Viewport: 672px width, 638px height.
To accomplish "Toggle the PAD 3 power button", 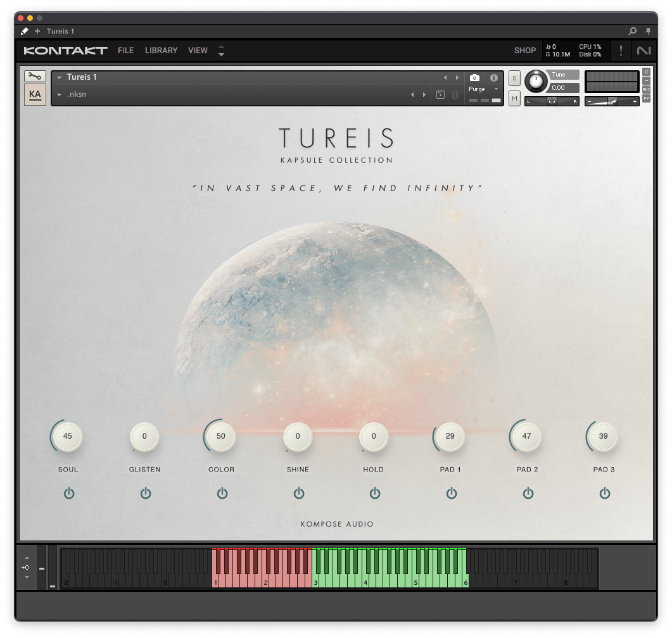I will click(604, 493).
